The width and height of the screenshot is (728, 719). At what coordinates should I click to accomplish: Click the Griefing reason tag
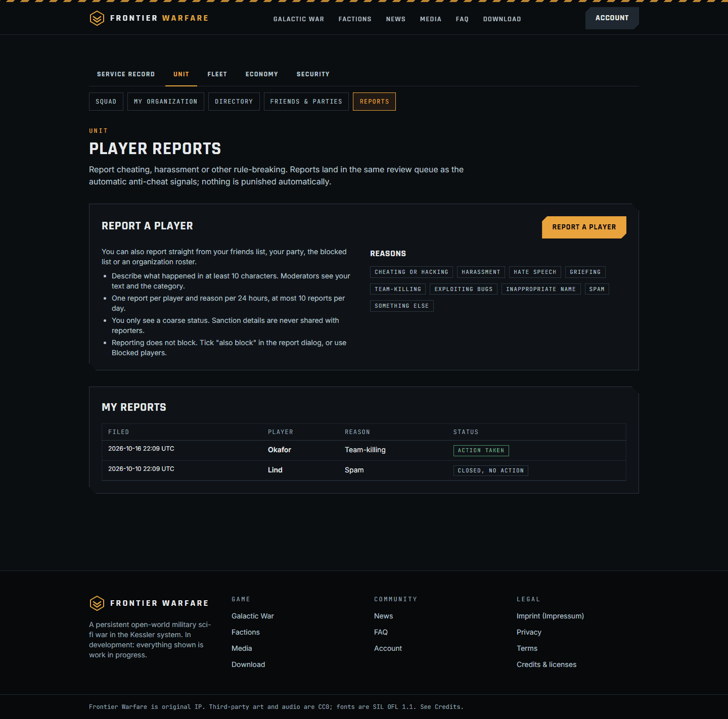[585, 272]
